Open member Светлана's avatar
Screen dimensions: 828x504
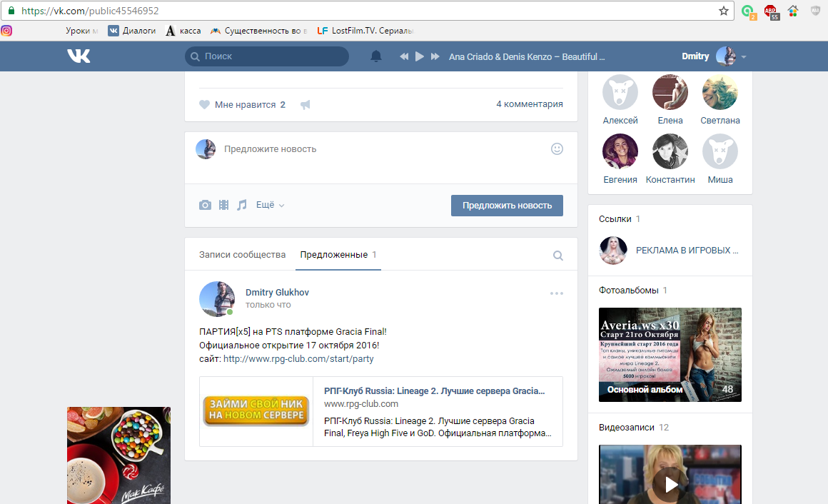point(720,93)
